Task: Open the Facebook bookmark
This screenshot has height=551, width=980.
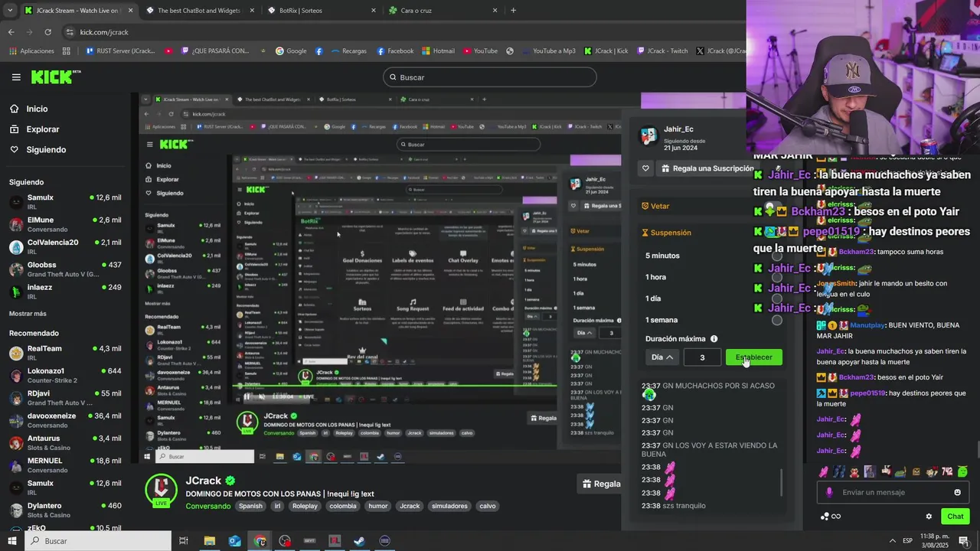Action: pos(395,51)
